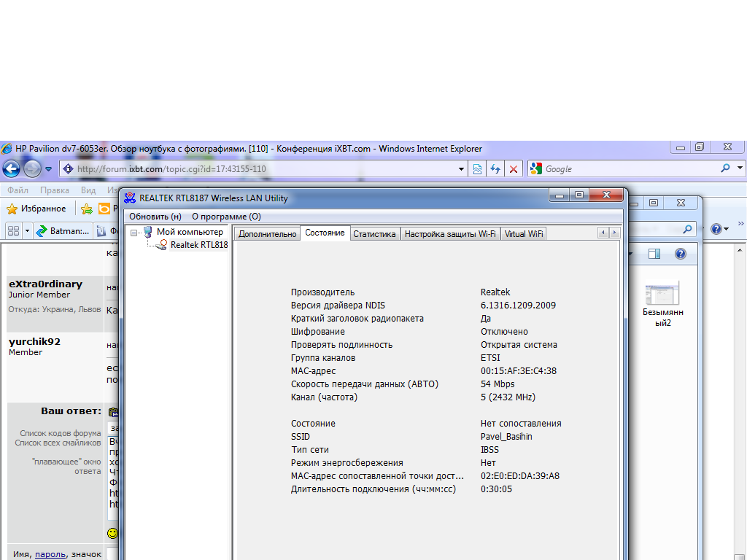Image resolution: width=747 pixels, height=560 pixels.
Task: Click Internet Explorer forward arrow button
Action: [32, 168]
